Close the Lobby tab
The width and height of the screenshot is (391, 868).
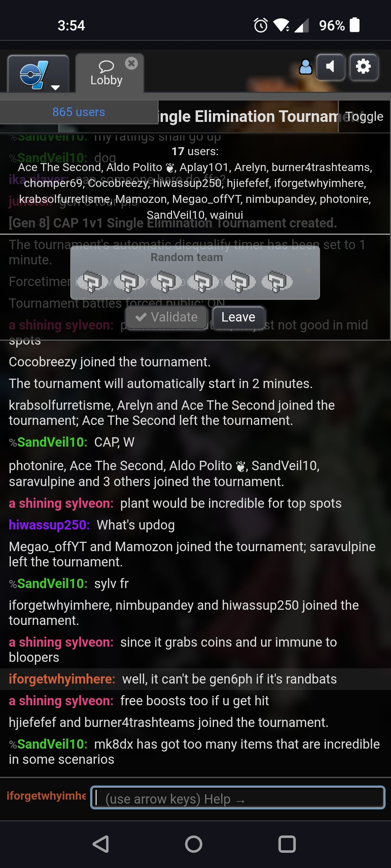coord(131,63)
